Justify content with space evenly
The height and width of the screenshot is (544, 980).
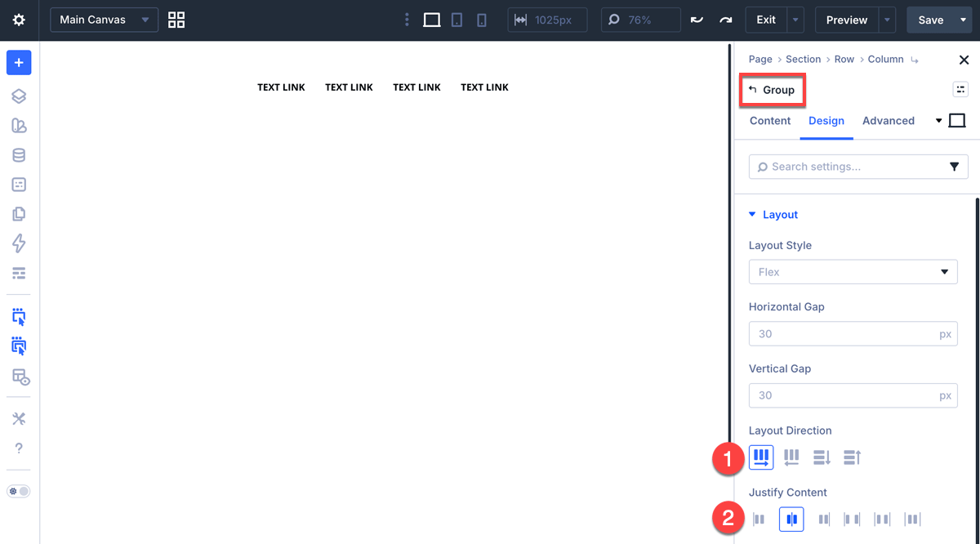click(x=912, y=519)
